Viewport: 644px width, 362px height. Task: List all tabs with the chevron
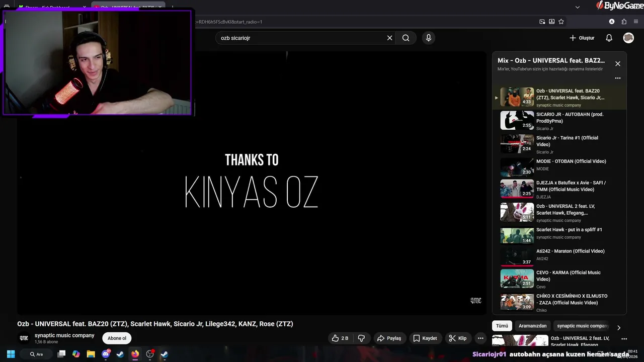[578, 7]
